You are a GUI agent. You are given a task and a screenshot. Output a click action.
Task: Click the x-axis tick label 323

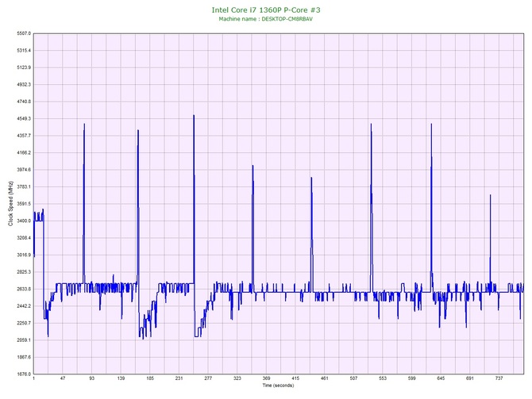[237, 378]
